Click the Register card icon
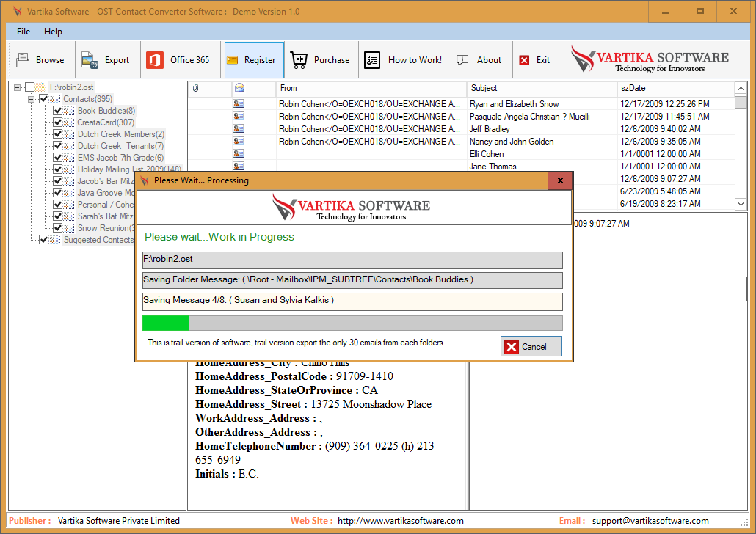This screenshot has width=756, height=534. pos(233,60)
